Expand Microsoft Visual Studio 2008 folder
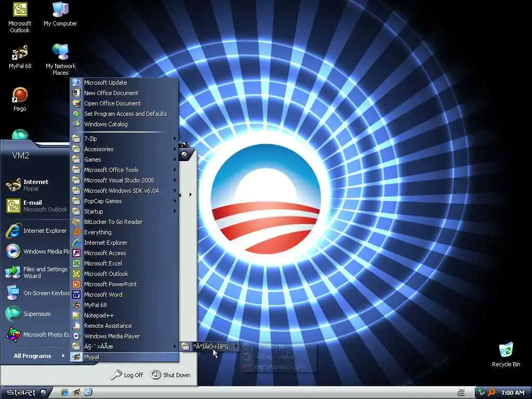This screenshot has height=399, width=532. (124, 180)
